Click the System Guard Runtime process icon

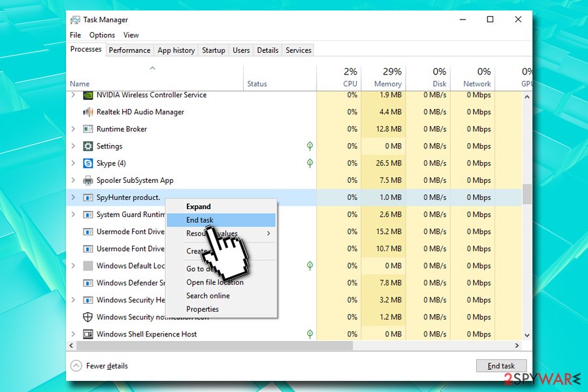coord(88,214)
